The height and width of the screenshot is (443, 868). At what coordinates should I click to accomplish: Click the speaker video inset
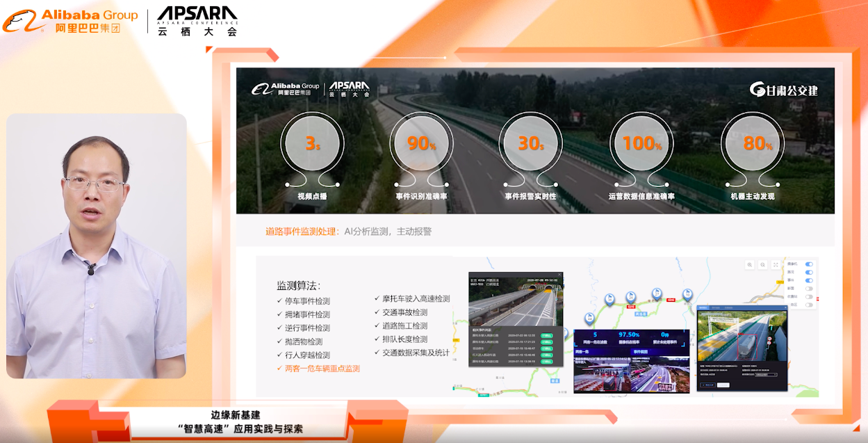97,246
